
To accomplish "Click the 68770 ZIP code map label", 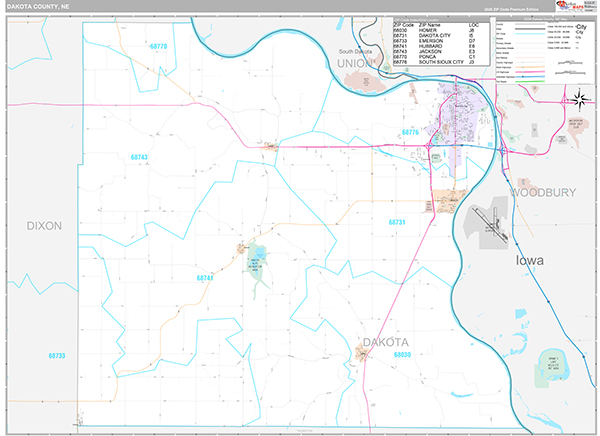I will [158, 46].
